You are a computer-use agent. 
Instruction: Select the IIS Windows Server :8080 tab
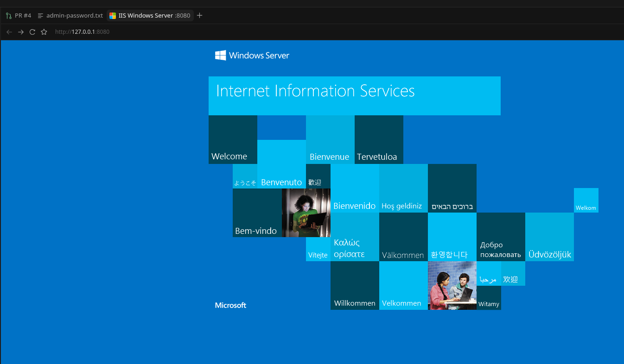[x=150, y=15]
